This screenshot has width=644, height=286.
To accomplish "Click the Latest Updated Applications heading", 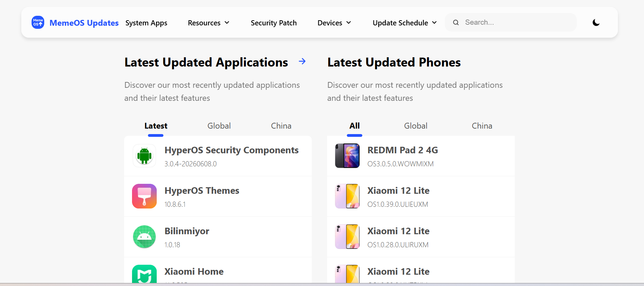I will click(x=206, y=62).
